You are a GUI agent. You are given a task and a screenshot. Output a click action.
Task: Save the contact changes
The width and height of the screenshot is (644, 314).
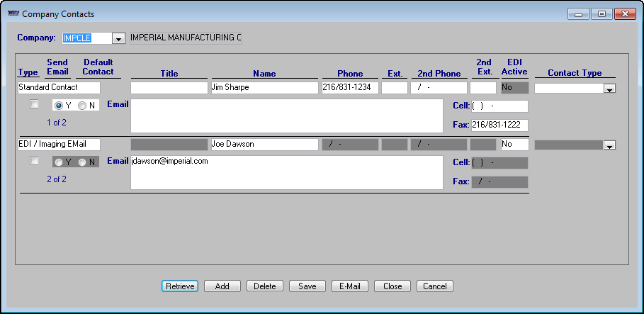tap(307, 286)
